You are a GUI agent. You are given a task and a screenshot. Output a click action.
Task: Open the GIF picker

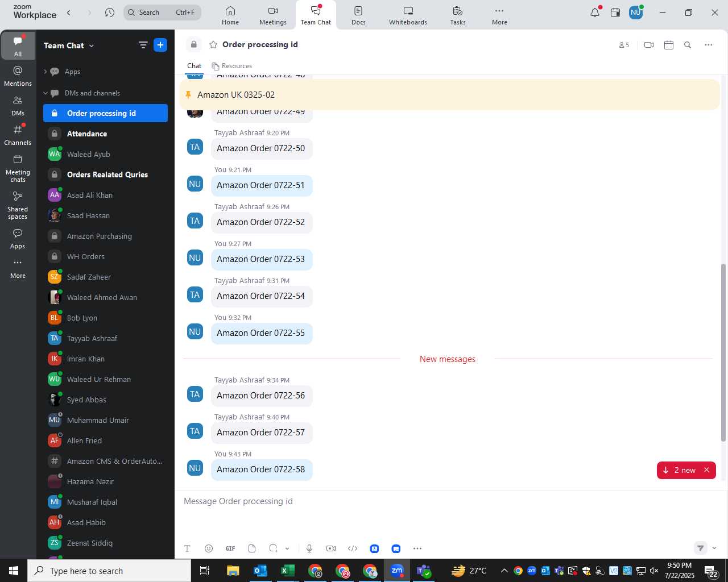point(230,548)
